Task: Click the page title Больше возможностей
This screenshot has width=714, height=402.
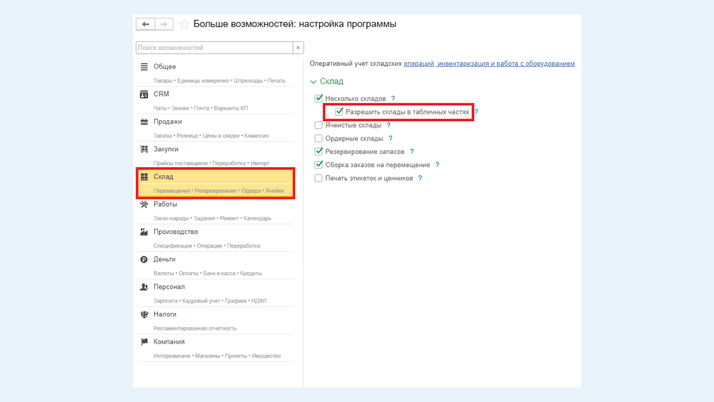Action: point(295,24)
